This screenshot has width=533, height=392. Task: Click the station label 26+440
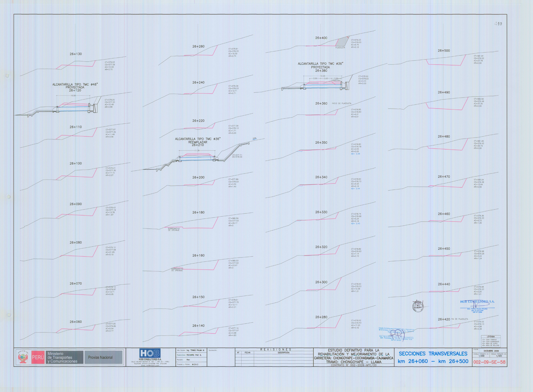444,284
